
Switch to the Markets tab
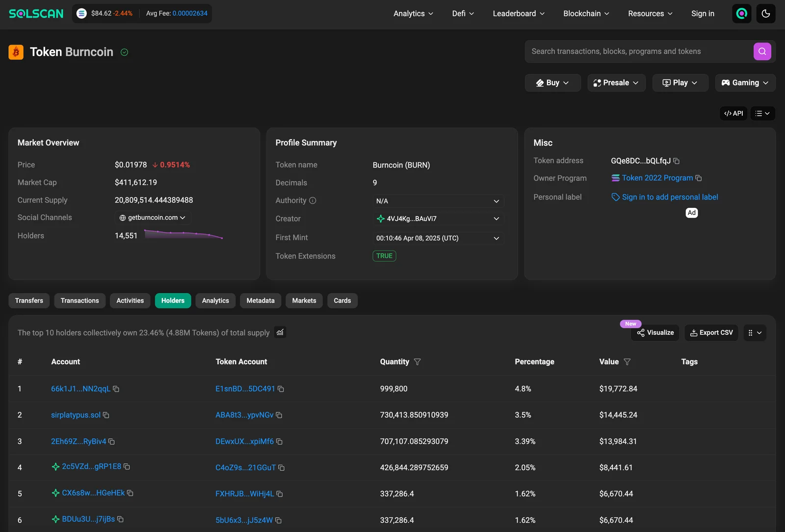click(304, 301)
